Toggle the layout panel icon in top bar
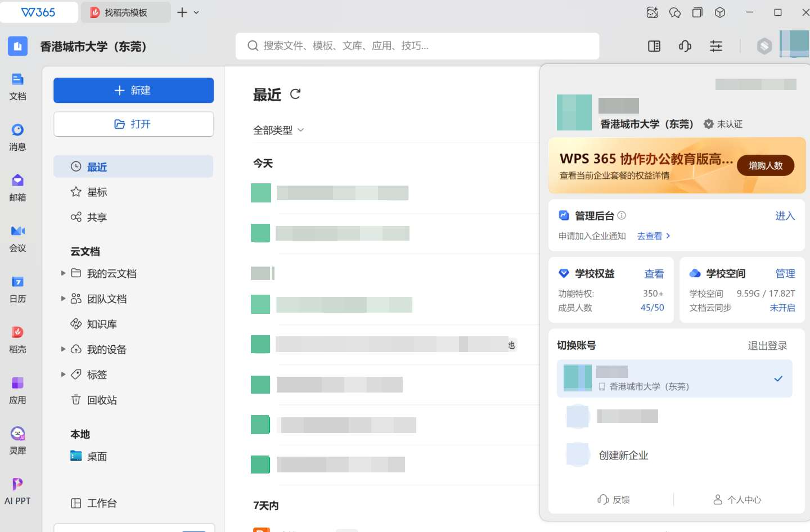 [654, 46]
